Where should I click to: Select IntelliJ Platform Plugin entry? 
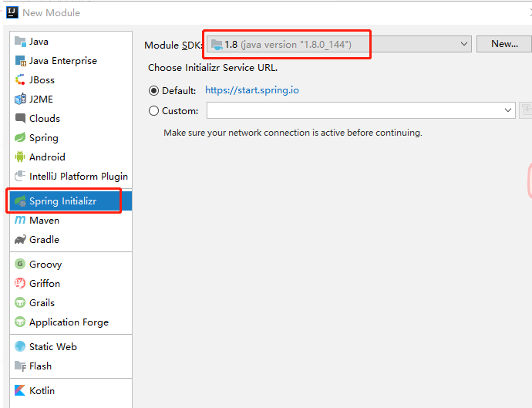(71, 176)
